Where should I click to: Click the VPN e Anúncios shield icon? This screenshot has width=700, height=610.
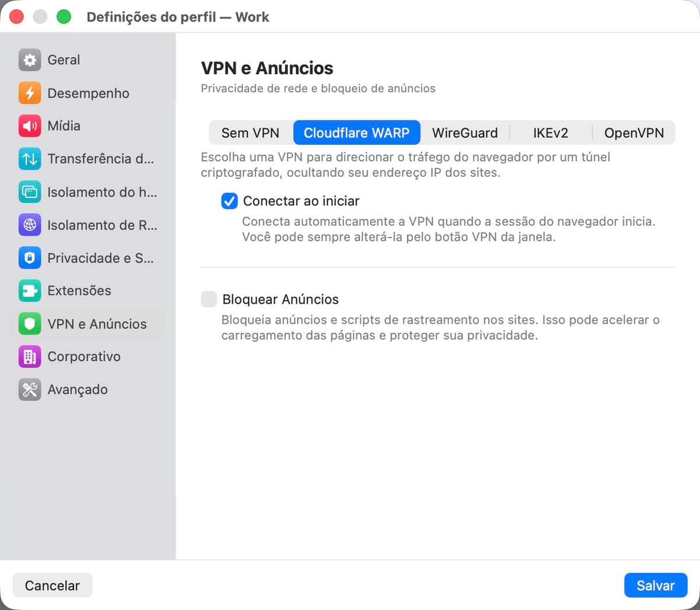pos(30,324)
